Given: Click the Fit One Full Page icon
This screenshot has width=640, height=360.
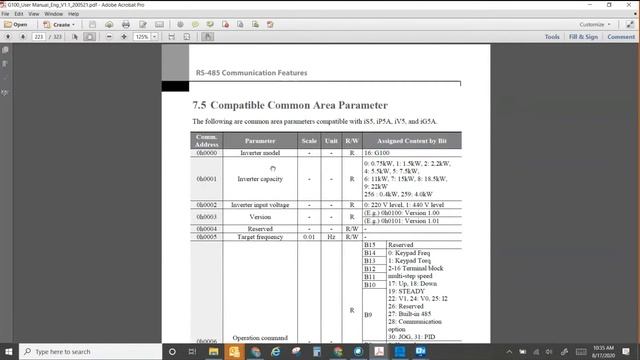Looking at the screenshot, I should [x=187, y=37].
